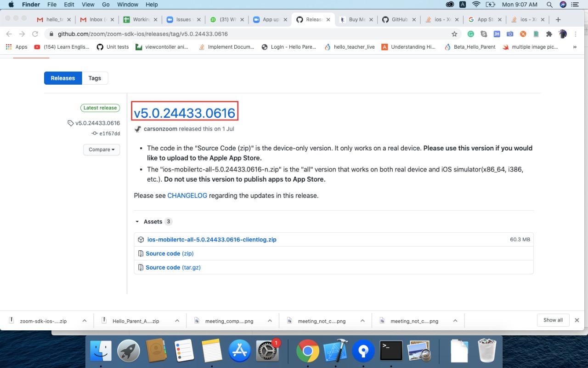Open the blue camera extension icon
Viewport: 588px width, 368px height.
coord(510,34)
